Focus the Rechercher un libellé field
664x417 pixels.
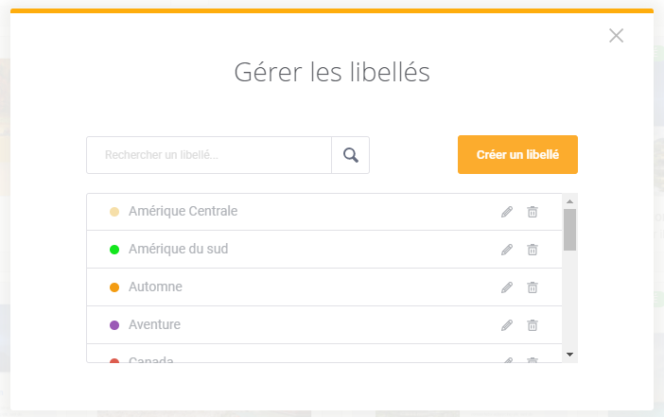209,155
